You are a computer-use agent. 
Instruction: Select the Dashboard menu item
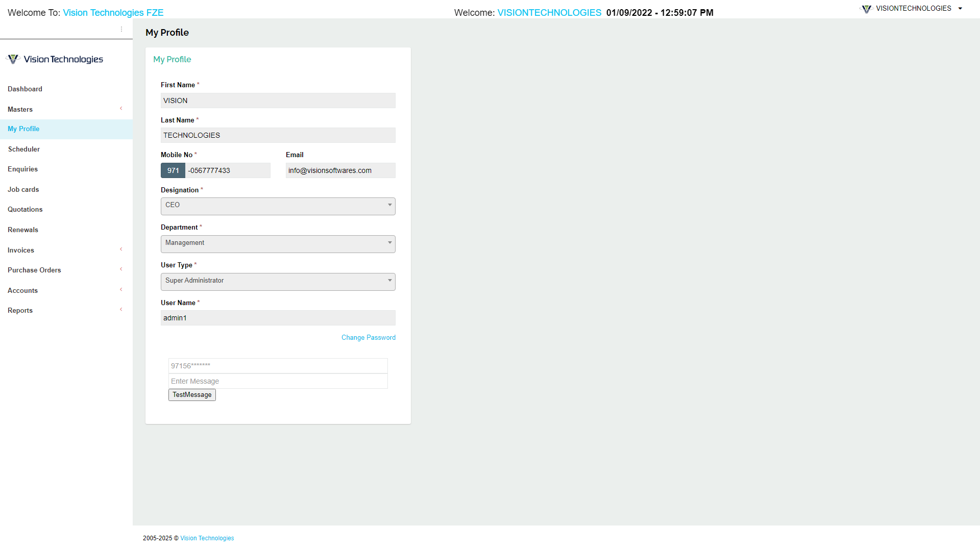click(24, 89)
